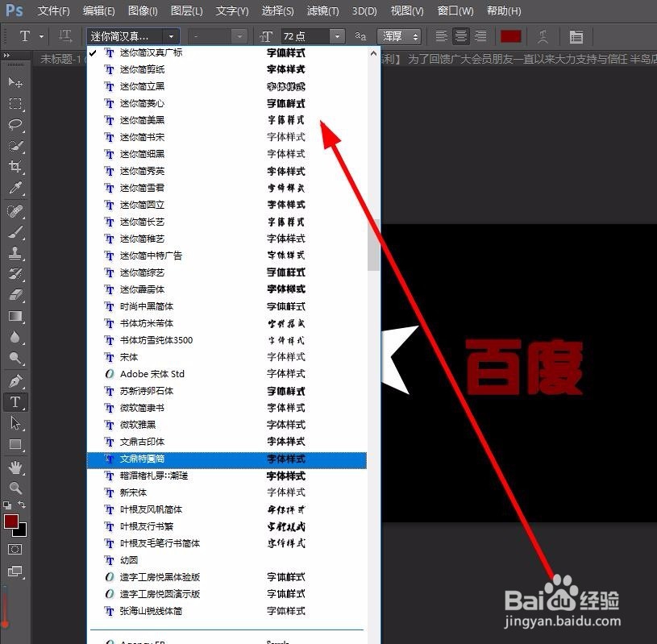
Task: Select the Horizontal Type tool
Action: click(x=15, y=402)
